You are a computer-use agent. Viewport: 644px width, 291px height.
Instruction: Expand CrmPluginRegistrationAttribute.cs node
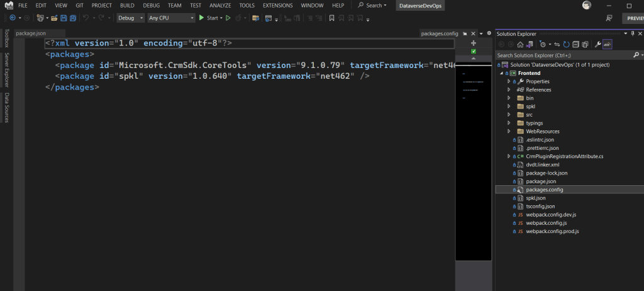coord(509,156)
